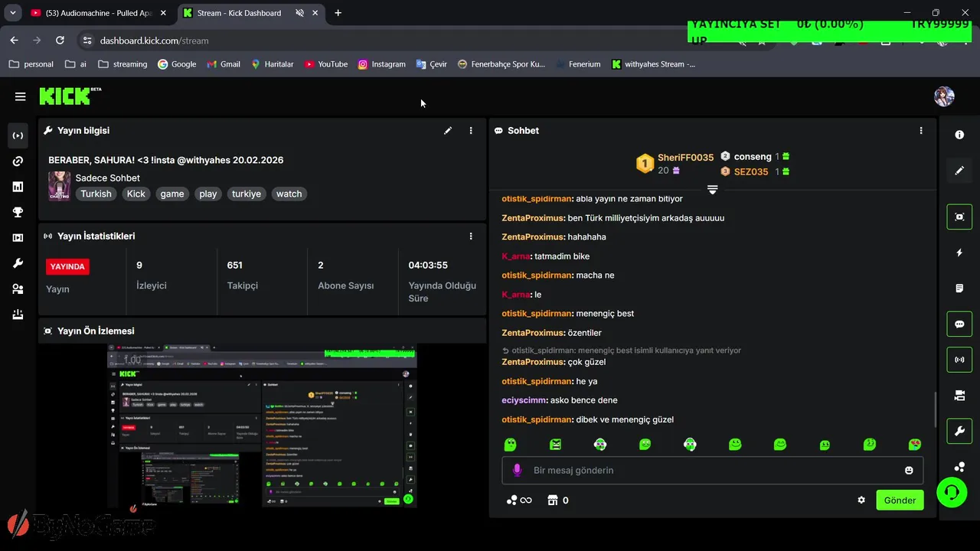Toggle the wrench panel icon in right sidebar
The height and width of the screenshot is (551, 980).
(959, 431)
